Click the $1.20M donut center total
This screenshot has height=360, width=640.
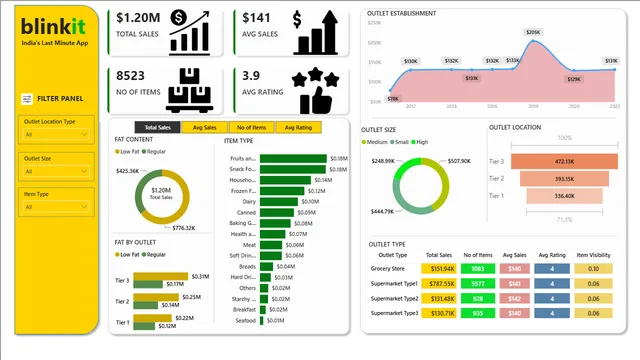pos(161,190)
